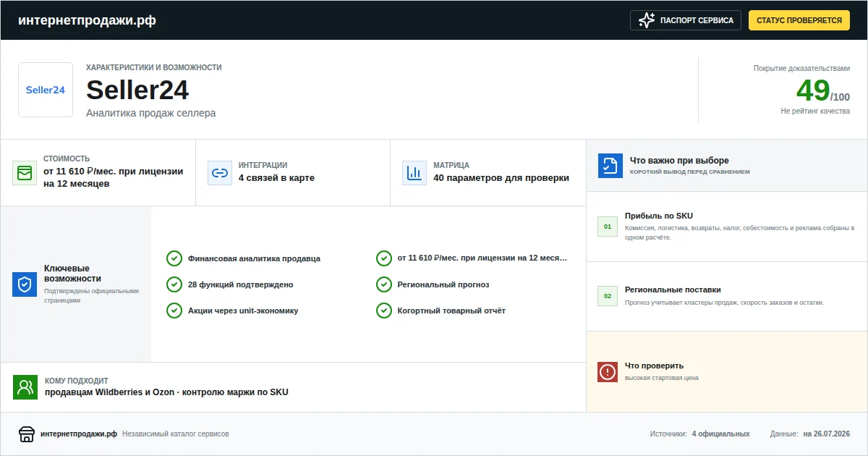Click the Ключевые возможности heading

(x=72, y=273)
